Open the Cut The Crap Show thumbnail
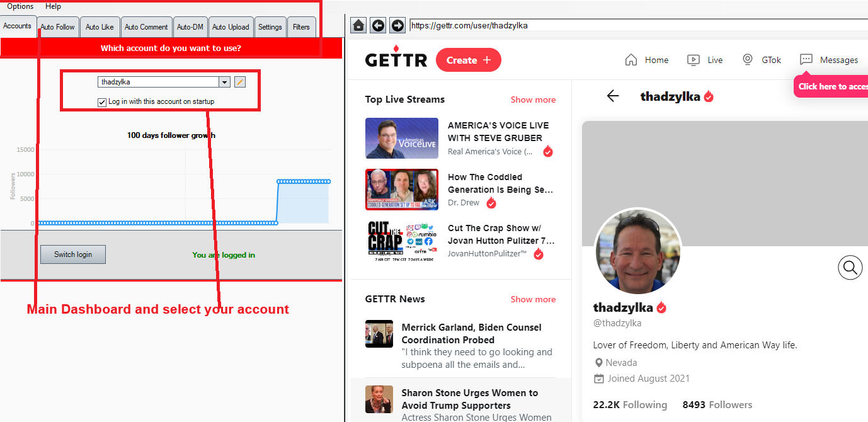 [402, 241]
